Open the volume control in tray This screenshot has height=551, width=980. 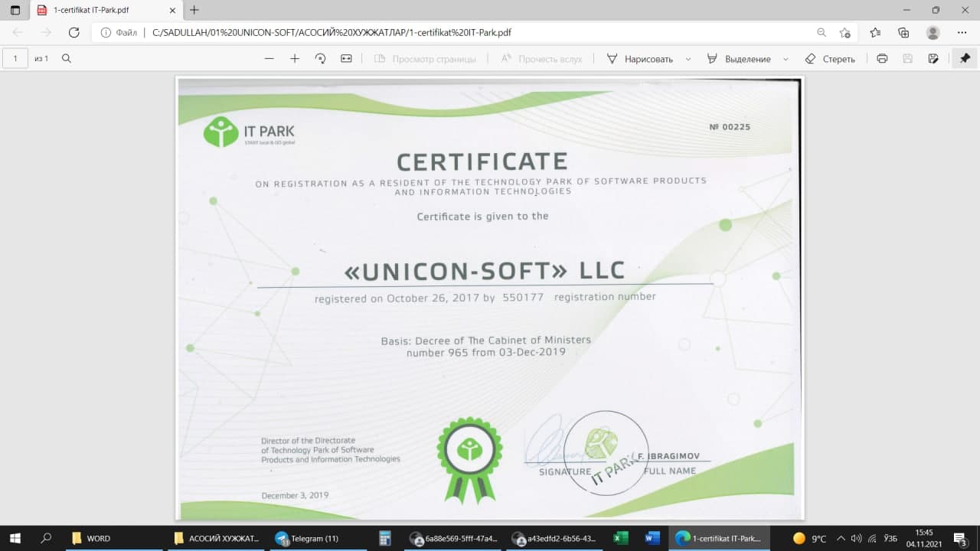pos(856,538)
